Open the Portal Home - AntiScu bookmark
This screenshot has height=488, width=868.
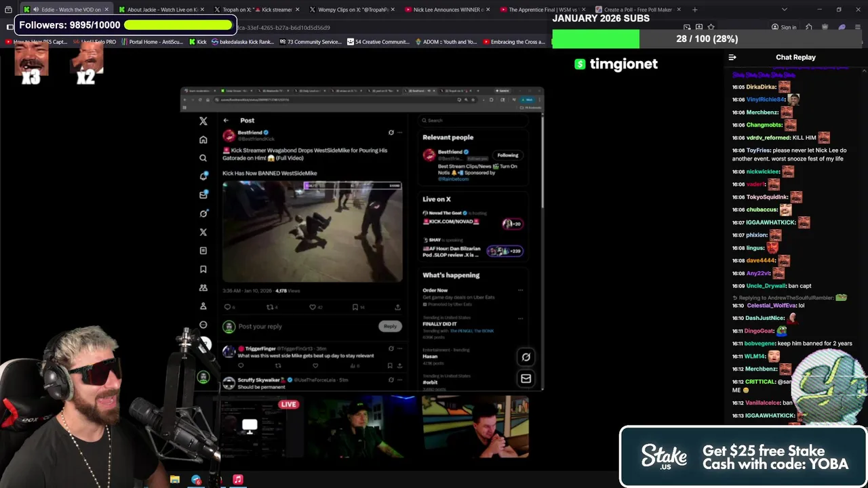click(x=151, y=42)
